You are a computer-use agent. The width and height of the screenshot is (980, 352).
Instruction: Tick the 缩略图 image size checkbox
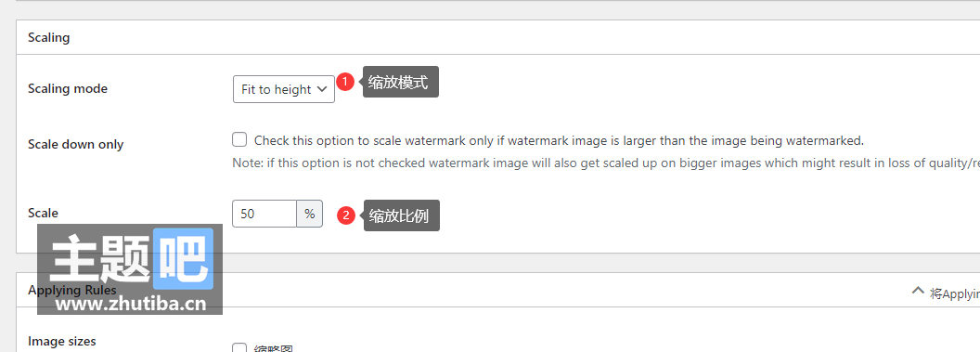(x=239, y=347)
